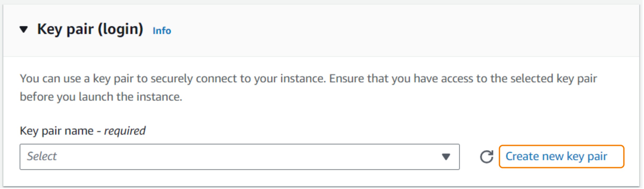Click the Key pair name label

[56, 131]
